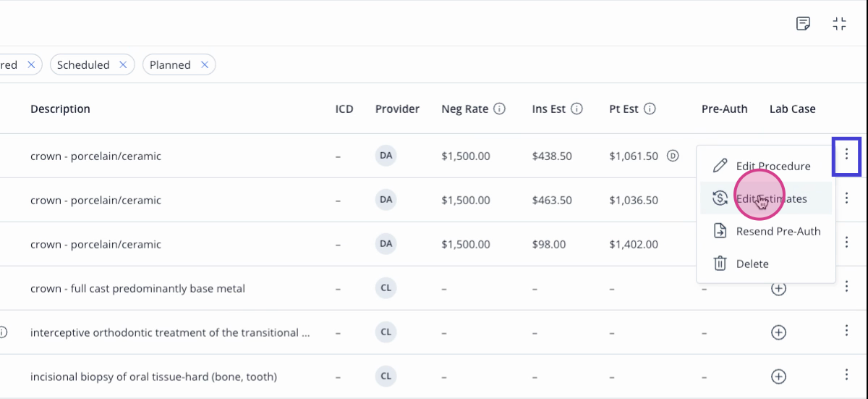868x399 pixels.
Task: Choose Resend Pre-Auth from context menu
Action: point(766,231)
